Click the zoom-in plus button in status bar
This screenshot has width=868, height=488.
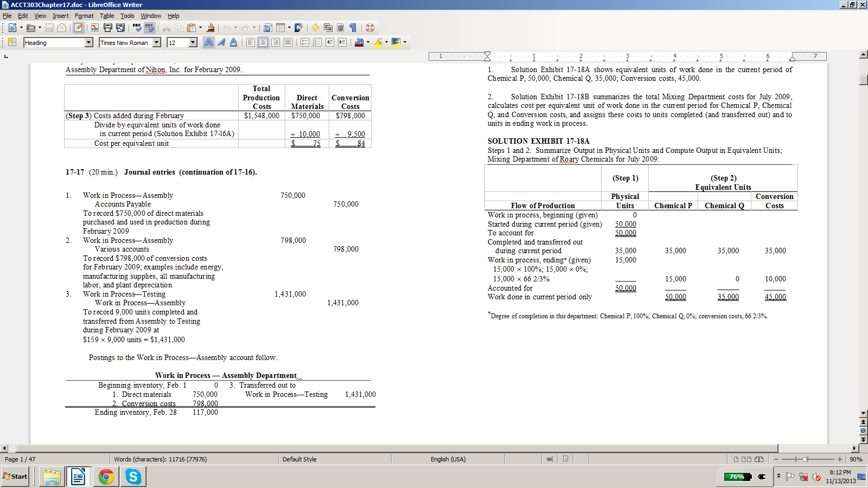(x=839, y=459)
